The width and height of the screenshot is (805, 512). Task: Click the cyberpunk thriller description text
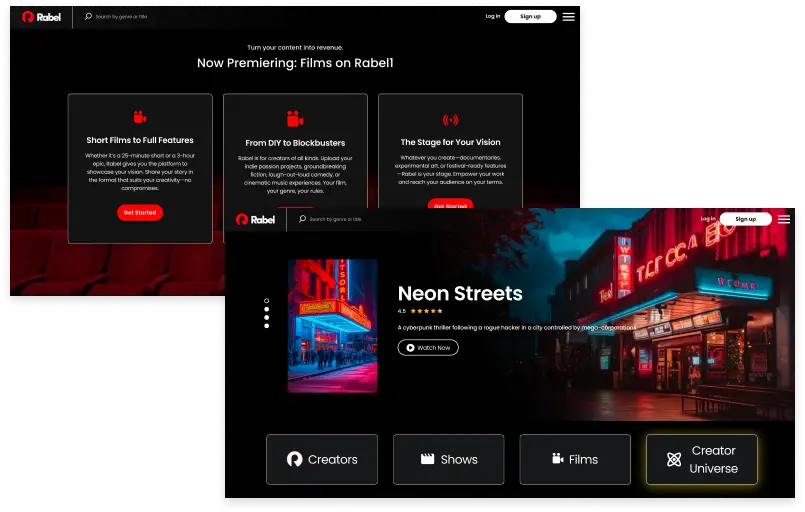[517, 327]
